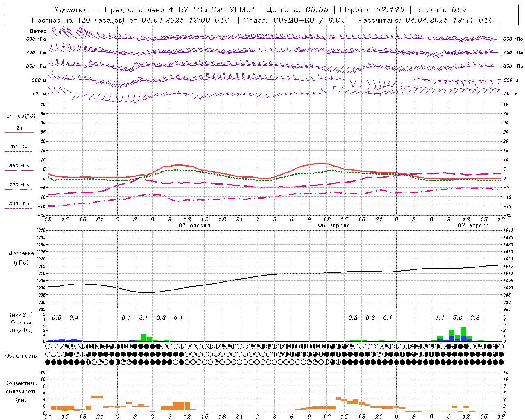
Task: Select the "Высота: 66м" elevation text
Action: click(x=441, y=10)
